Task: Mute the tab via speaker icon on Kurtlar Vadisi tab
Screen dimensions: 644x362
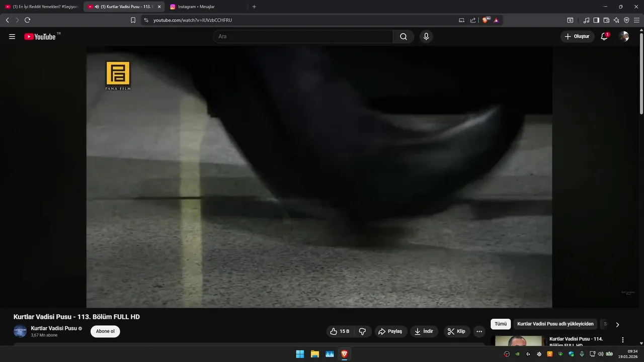Action: (x=97, y=7)
